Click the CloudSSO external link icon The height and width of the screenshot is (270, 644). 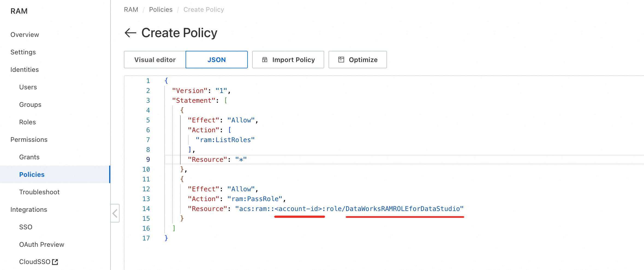point(55,262)
